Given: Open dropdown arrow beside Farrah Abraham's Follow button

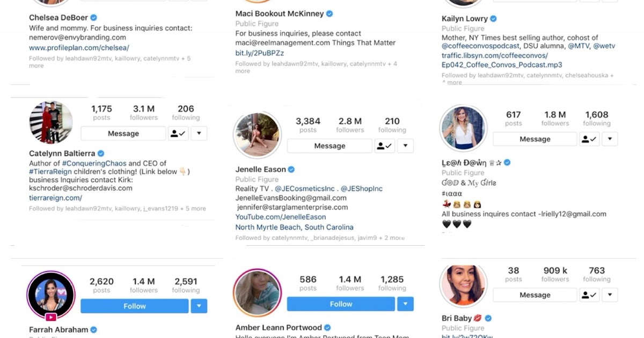Looking at the screenshot, I should pos(199,306).
